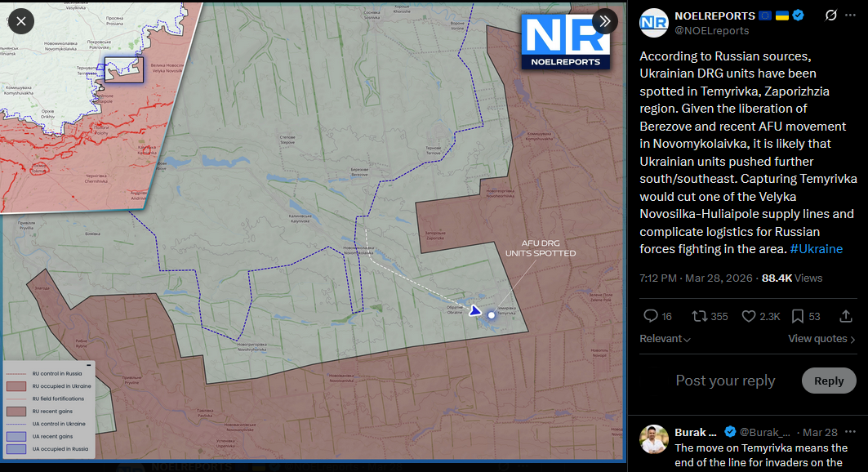Open the NOELREPORTS display name link
Image resolution: width=868 pixels, height=472 pixels.
[x=714, y=16]
